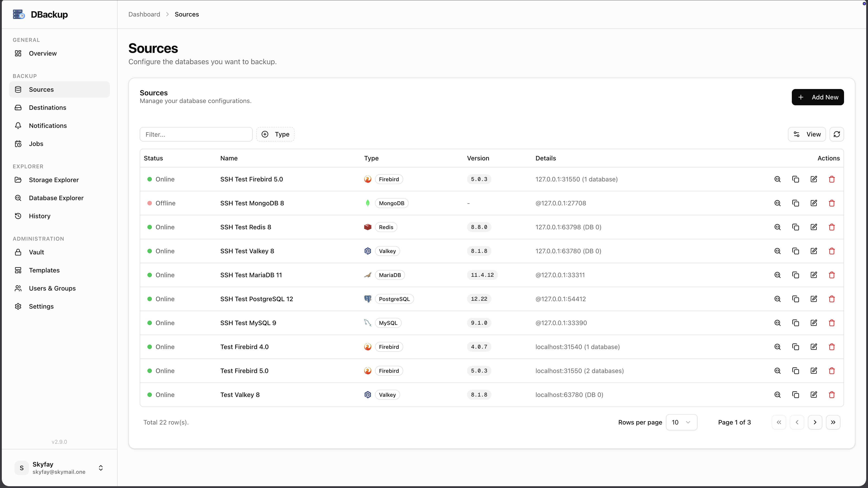868x488 pixels.
Task: Delete the SSH Test PostgreSQL 12 source
Action: 832,299
